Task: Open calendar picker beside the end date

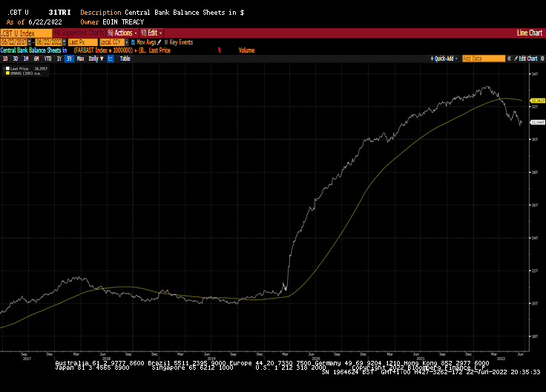Action: (x=65, y=42)
